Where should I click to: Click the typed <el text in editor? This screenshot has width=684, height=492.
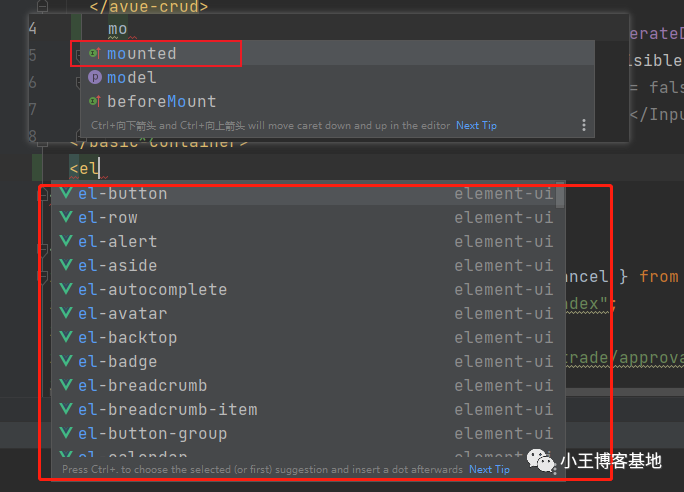[x=85, y=168]
